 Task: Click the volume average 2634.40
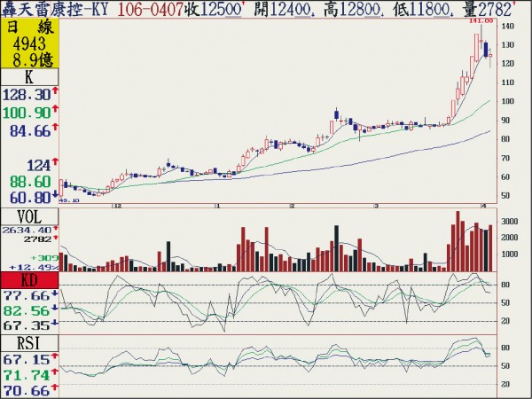[27, 230]
